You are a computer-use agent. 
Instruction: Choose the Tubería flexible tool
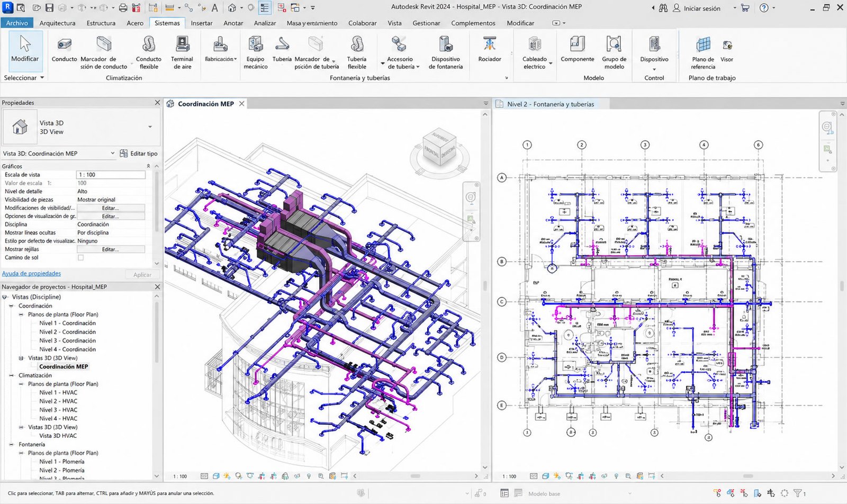[x=357, y=52]
